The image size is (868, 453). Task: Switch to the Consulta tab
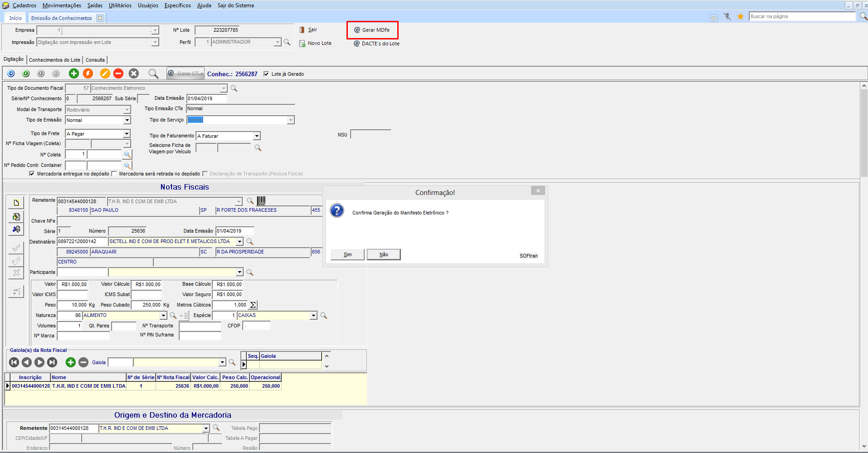[95, 60]
